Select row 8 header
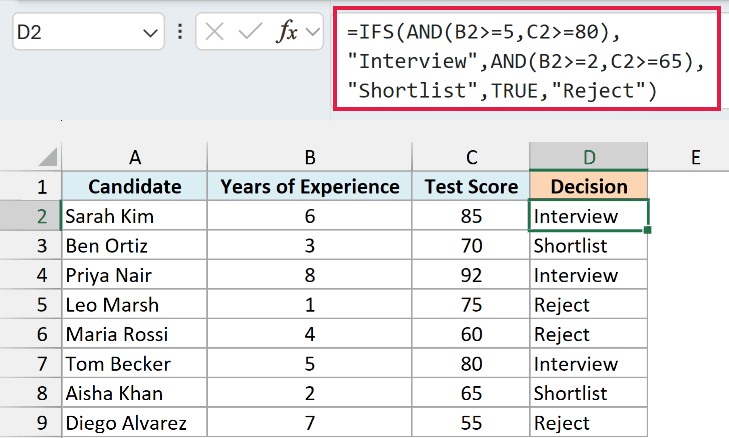The width and height of the screenshot is (729, 438). click(x=31, y=393)
